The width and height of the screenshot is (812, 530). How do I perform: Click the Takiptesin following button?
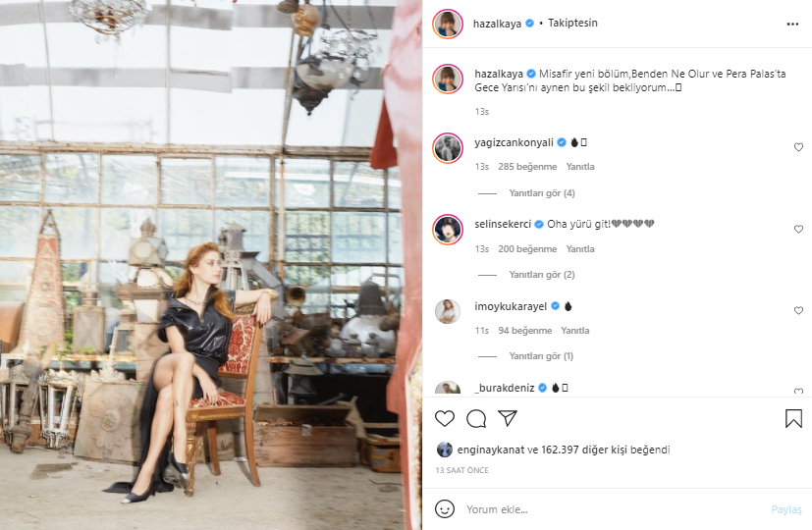[x=572, y=23]
